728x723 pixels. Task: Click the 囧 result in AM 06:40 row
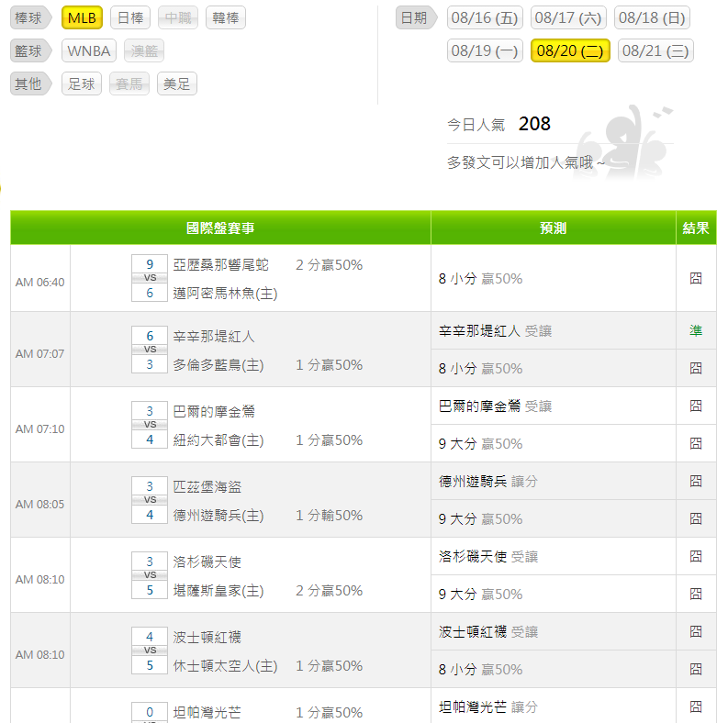(696, 278)
